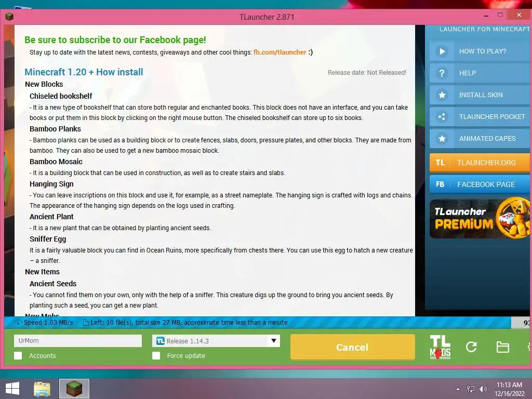Click the Left: 10 file(s) status text
532x399 pixels.
(x=189, y=323)
